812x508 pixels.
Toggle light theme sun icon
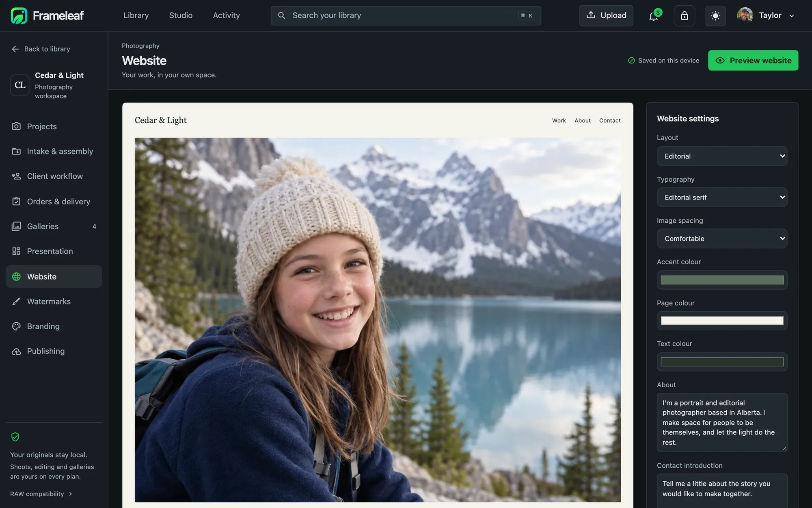[x=715, y=16]
